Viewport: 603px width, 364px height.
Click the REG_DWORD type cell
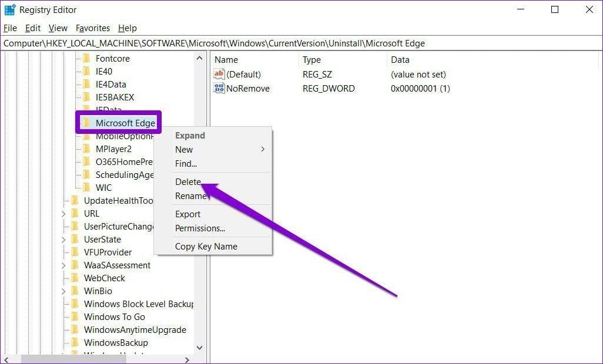pyautogui.click(x=329, y=88)
